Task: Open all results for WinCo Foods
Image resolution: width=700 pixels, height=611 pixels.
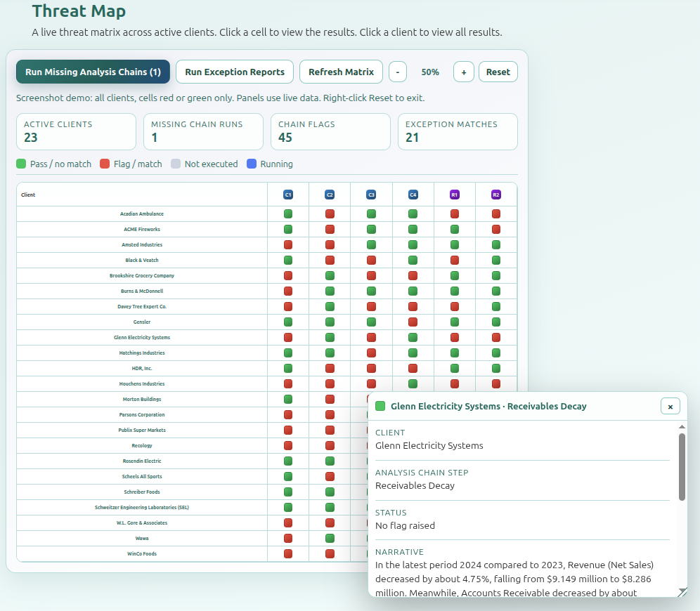Action: (142, 554)
